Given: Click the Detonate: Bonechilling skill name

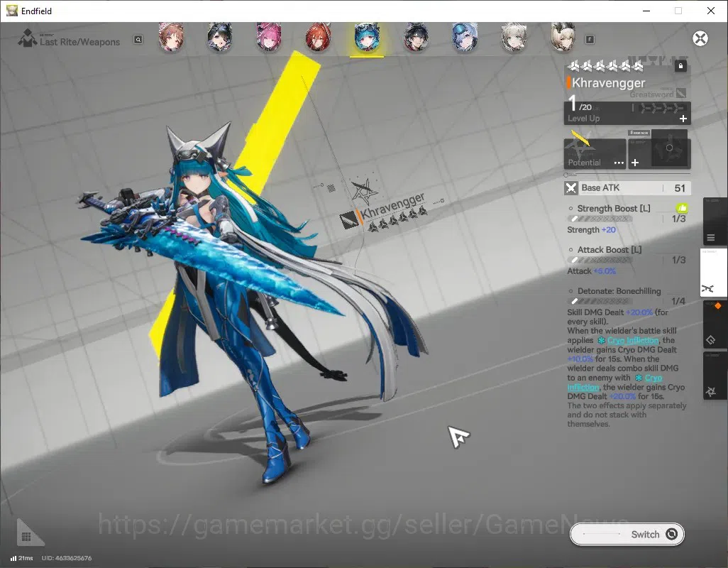Looking at the screenshot, I should click(x=619, y=291).
